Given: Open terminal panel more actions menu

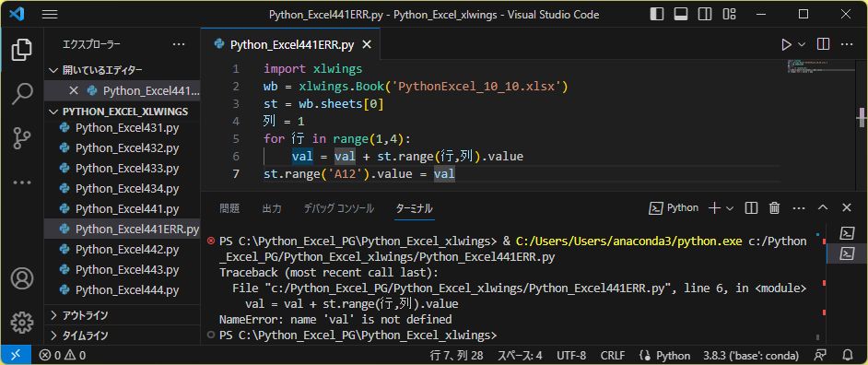Looking at the screenshot, I should pos(799,208).
